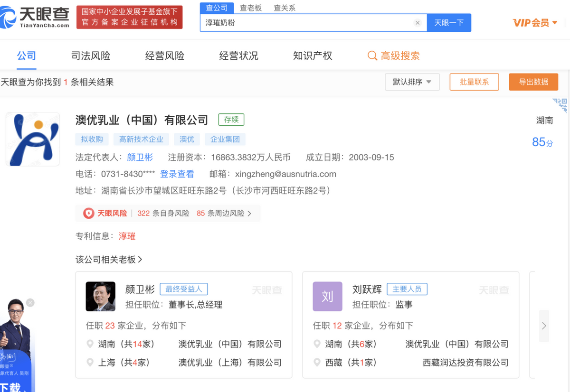Click the 导出数据 button
The height and width of the screenshot is (392, 570).
(x=533, y=82)
